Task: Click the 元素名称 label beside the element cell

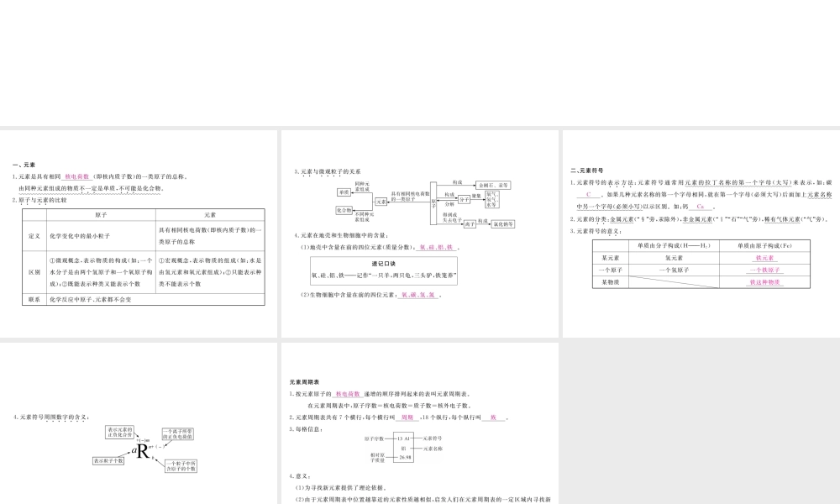Action: click(433, 449)
